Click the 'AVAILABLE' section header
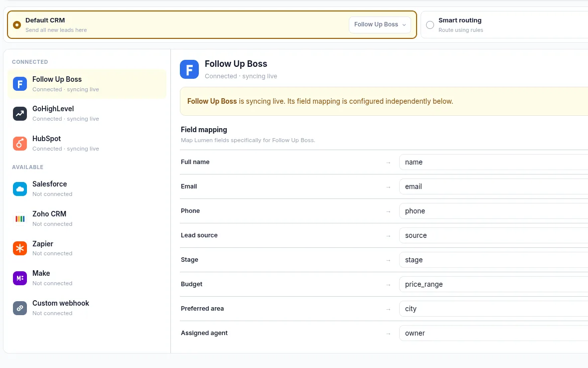 click(28, 167)
